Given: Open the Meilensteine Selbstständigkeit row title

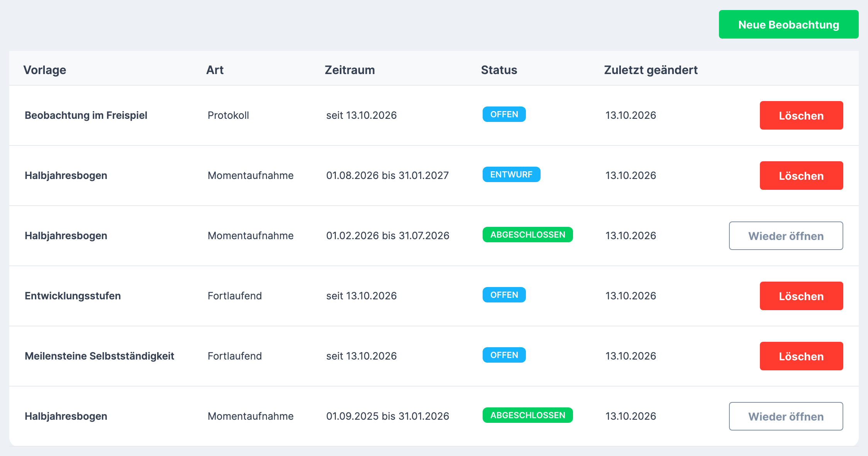Looking at the screenshot, I should click(99, 356).
